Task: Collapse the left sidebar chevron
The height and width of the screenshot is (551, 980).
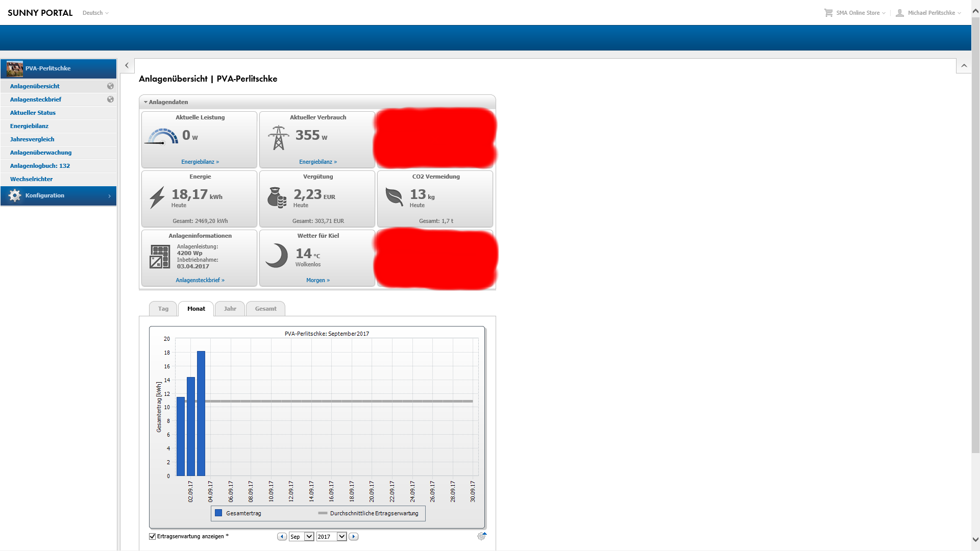Action: pyautogui.click(x=127, y=65)
